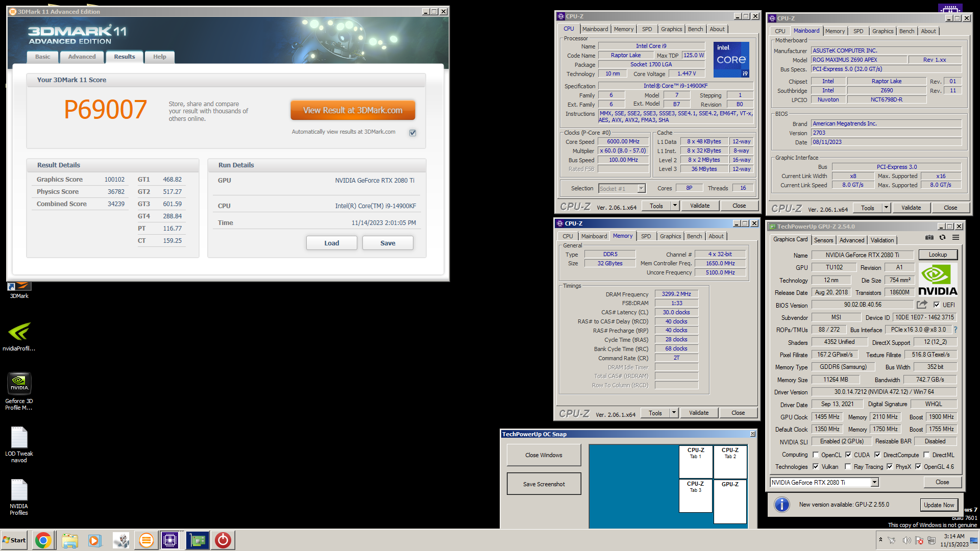This screenshot has width=980, height=551.
Task: Select Graphics tab in CPU-Z Mainboard window
Action: 883,31
